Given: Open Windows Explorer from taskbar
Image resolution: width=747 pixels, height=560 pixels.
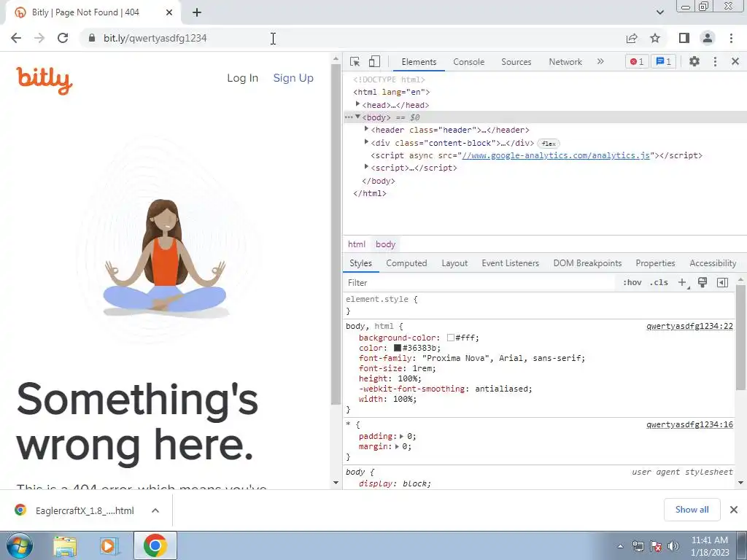Looking at the screenshot, I should click(65, 546).
